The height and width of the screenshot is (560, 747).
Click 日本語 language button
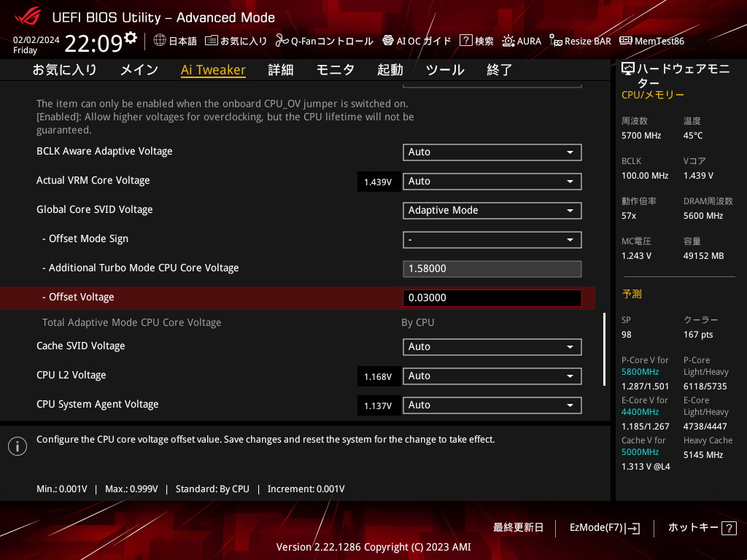(183, 41)
